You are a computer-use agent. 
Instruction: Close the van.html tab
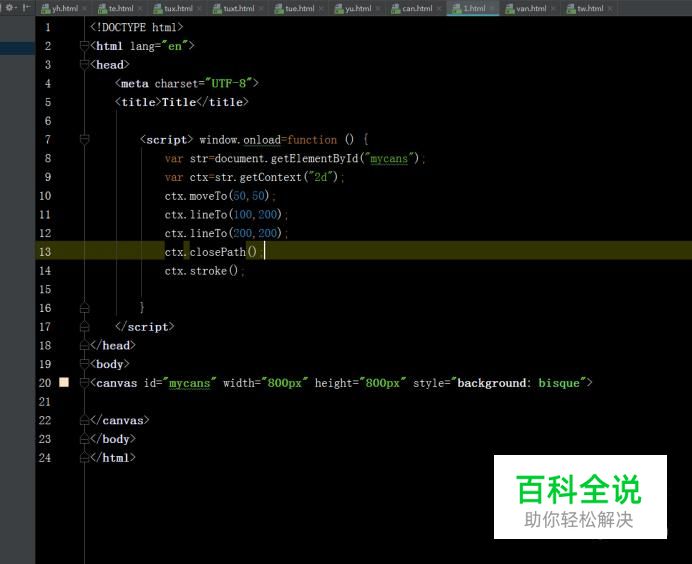coord(553,8)
